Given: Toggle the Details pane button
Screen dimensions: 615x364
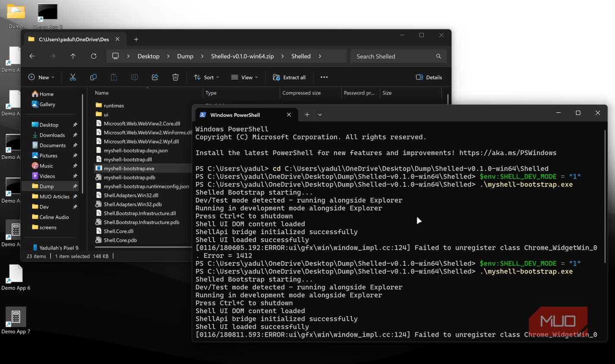Looking at the screenshot, I should click(429, 77).
